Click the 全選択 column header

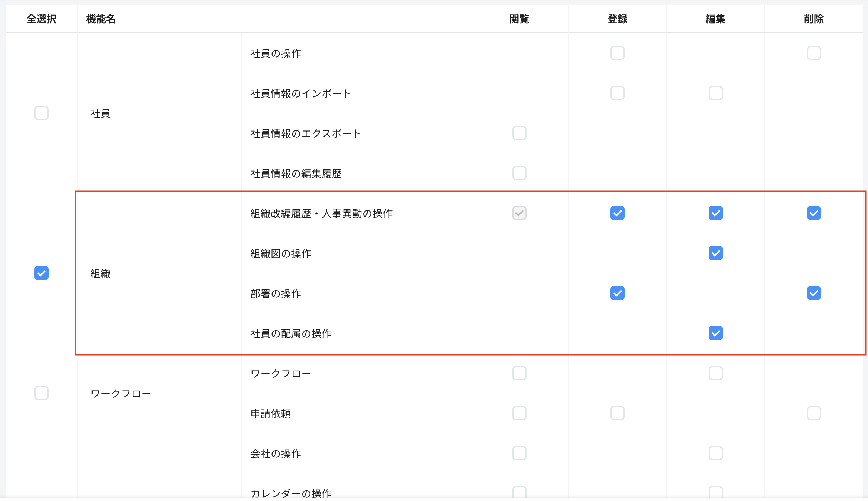coord(41,19)
